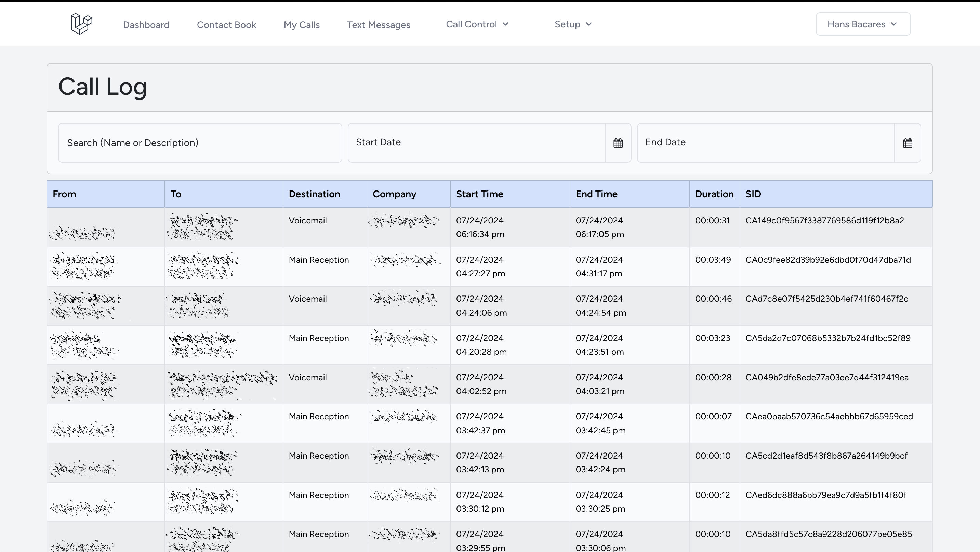Click the SID column header
Image resolution: width=980 pixels, height=552 pixels.
[x=753, y=194]
